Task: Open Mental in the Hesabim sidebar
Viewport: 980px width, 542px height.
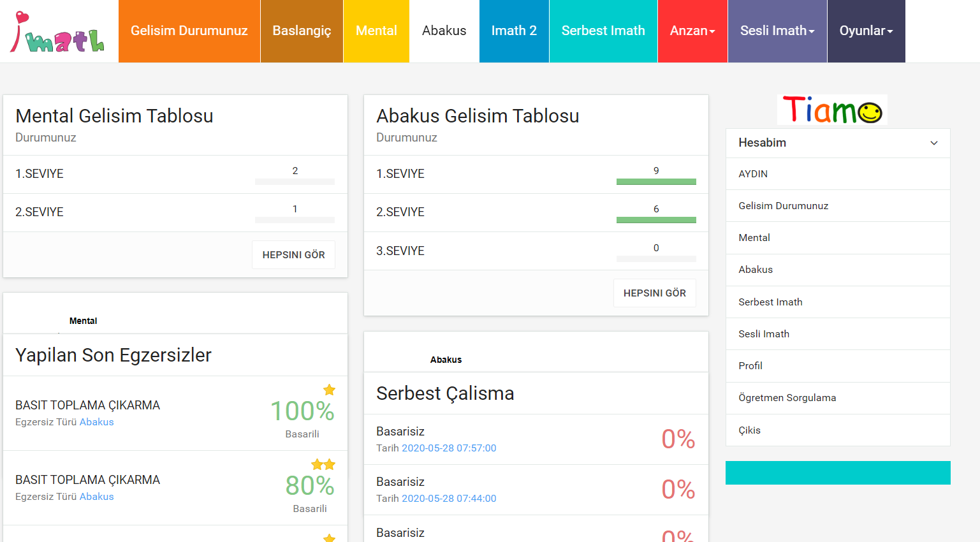Action: click(x=838, y=238)
